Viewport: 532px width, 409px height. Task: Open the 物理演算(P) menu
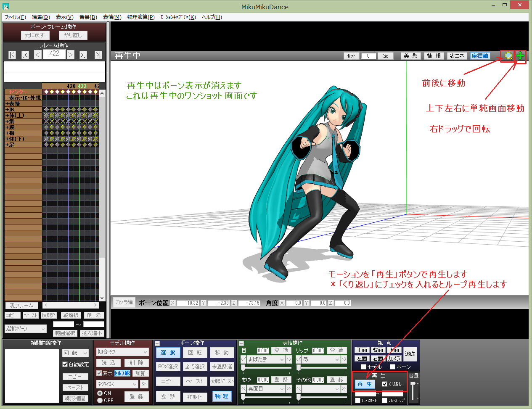(141, 17)
